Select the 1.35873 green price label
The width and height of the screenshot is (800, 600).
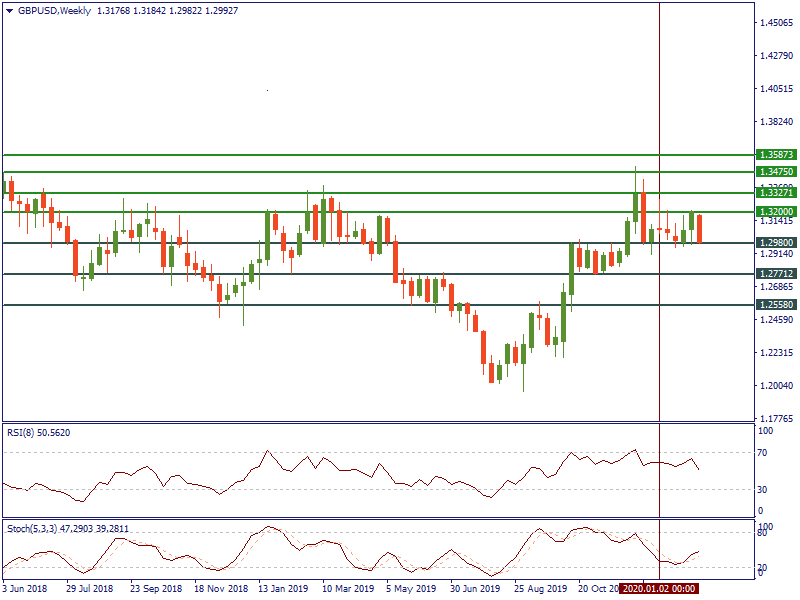click(x=776, y=156)
